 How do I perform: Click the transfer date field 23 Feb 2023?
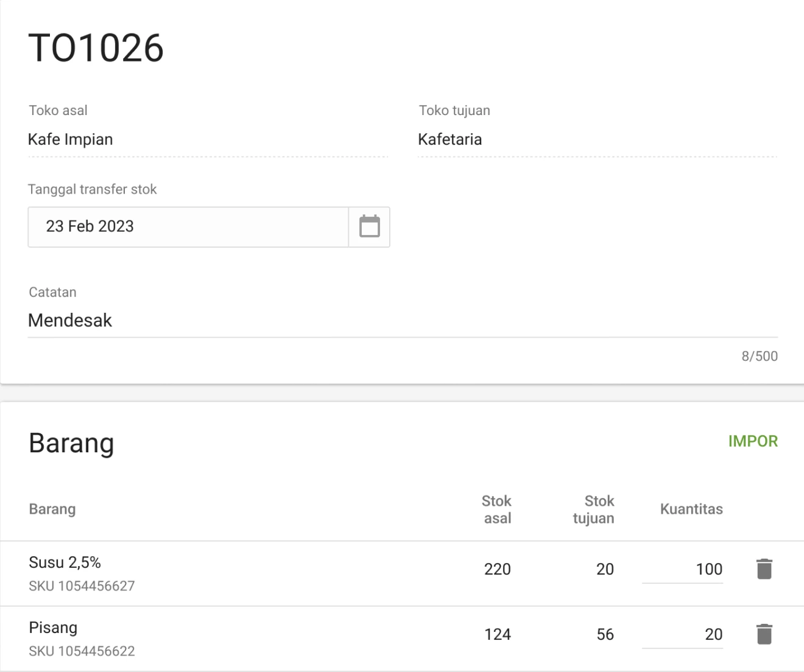click(183, 226)
